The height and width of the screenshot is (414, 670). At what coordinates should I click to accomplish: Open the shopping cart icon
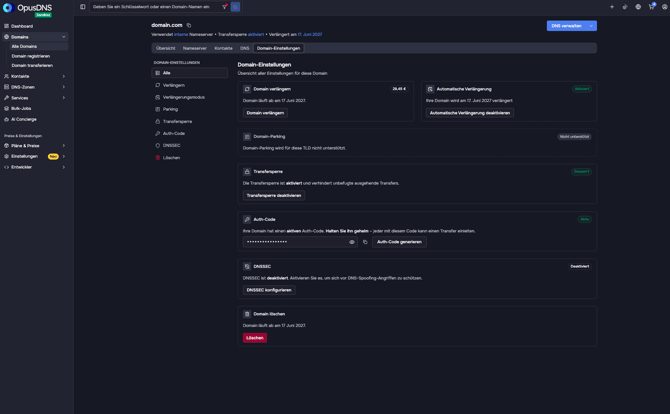pyautogui.click(x=651, y=7)
